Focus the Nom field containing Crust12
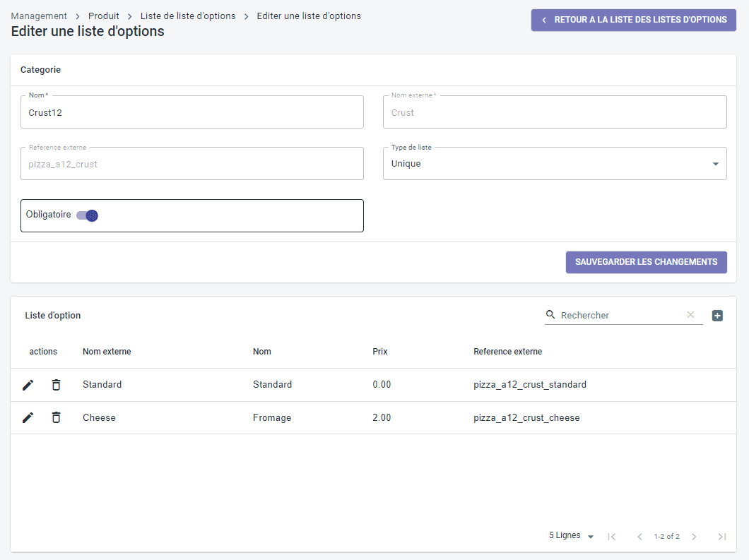749x560 pixels. [192, 112]
